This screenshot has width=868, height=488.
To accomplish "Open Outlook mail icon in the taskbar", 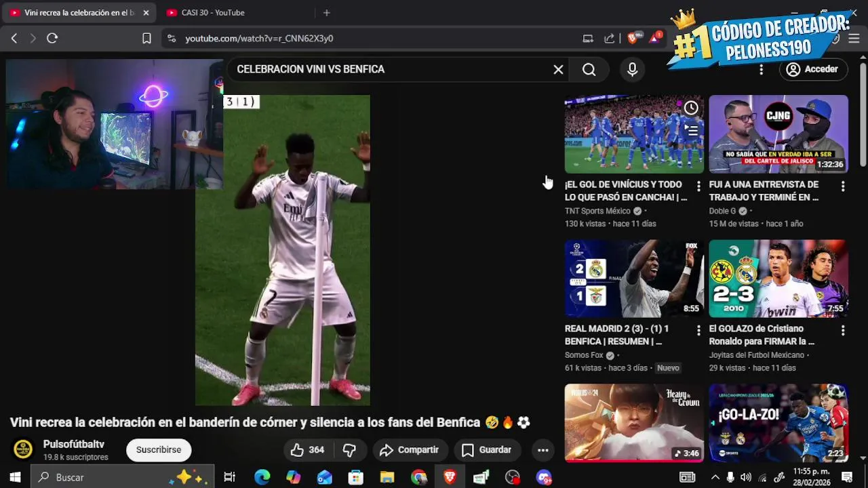I will coord(325,477).
